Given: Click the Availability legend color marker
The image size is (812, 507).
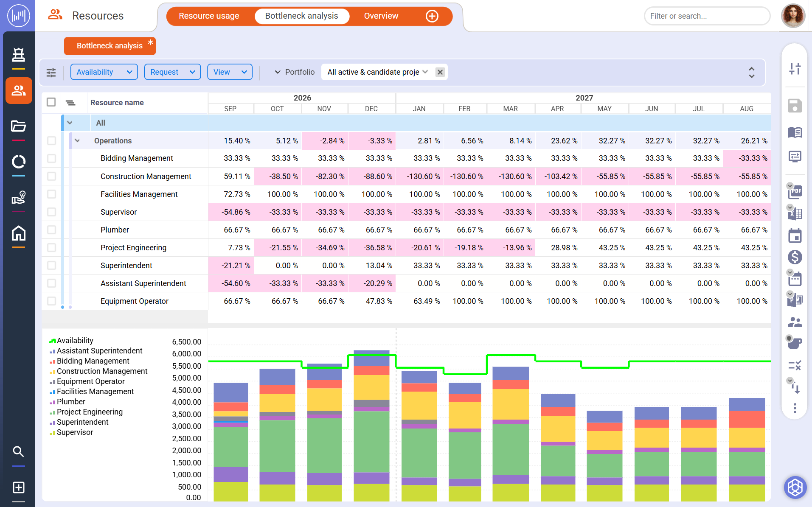Looking at the screenshot, I should click(x=52, y=341).
